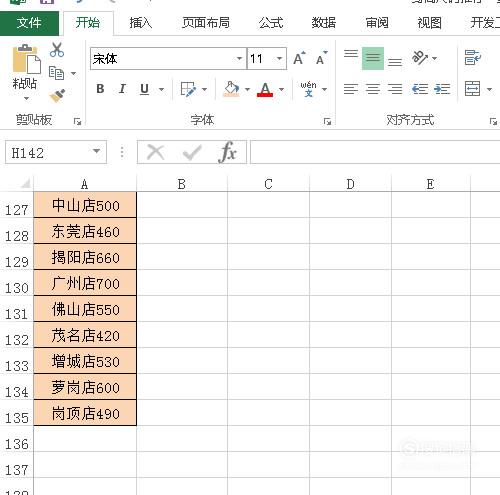Click the formula bar Cancel X

156,153
